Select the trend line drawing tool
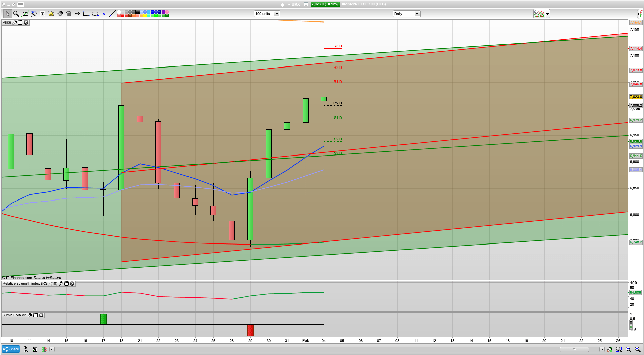This screenshot has height=355, width=644. coord(112,14)
